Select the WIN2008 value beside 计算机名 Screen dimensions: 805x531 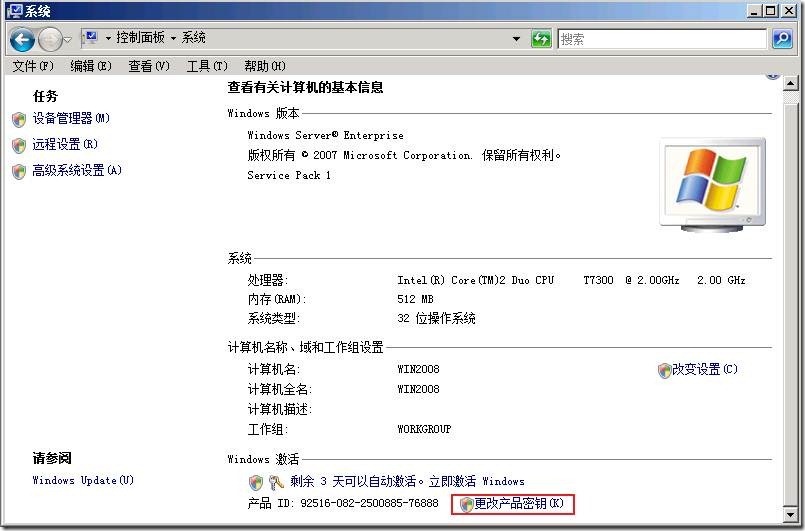[x=418, y=369]
